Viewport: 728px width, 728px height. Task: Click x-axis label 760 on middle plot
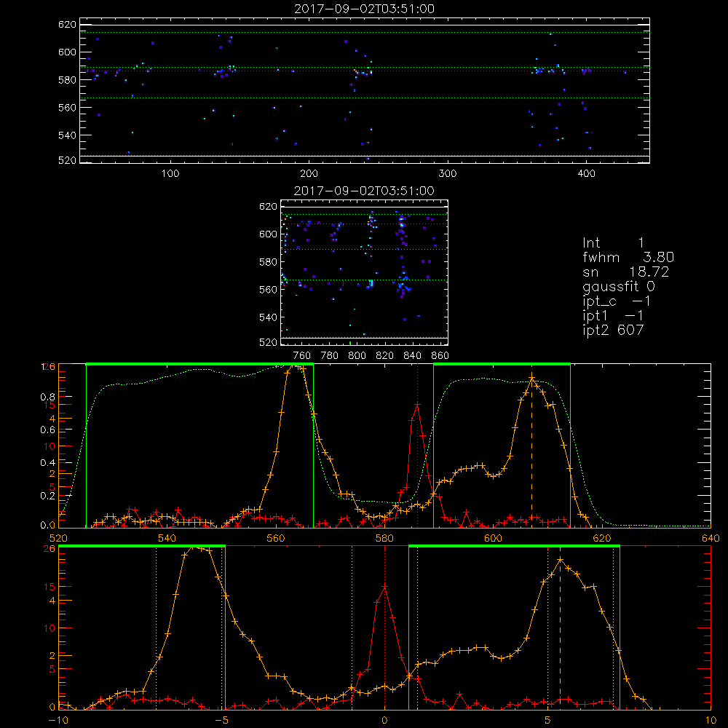[x=302, y=356]
